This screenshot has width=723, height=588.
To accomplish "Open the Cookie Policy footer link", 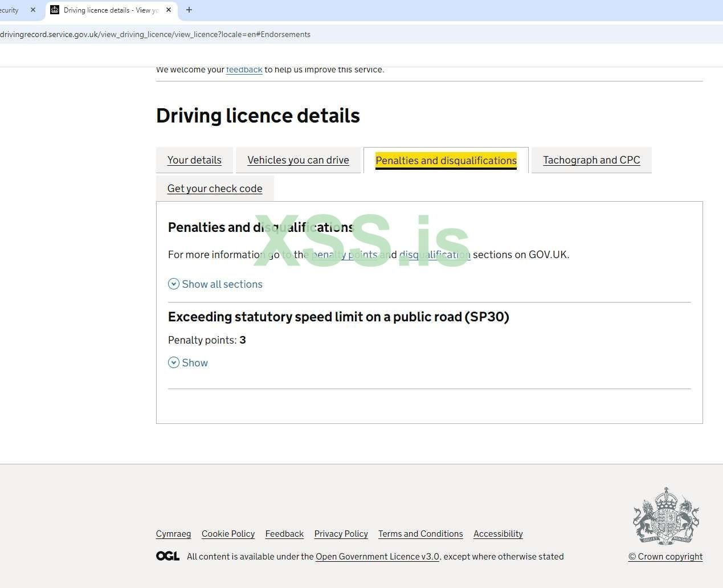I will [228, 534].
